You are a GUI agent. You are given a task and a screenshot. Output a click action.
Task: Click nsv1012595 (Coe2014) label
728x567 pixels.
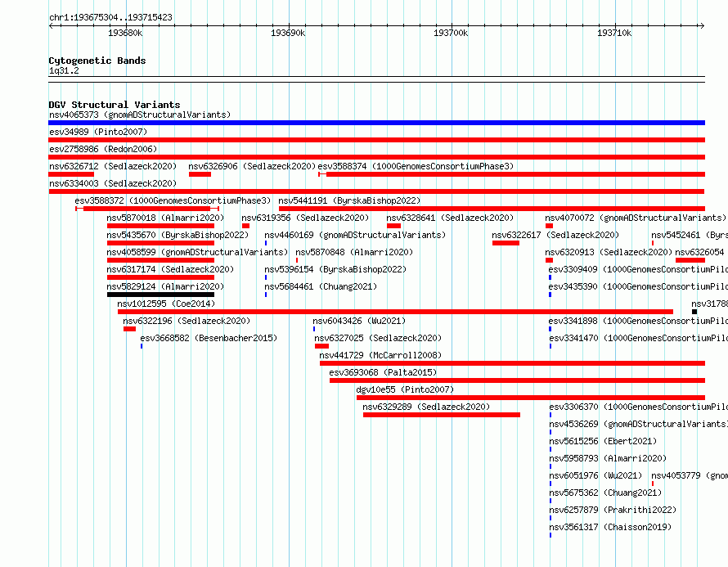[x=166, y=304]
